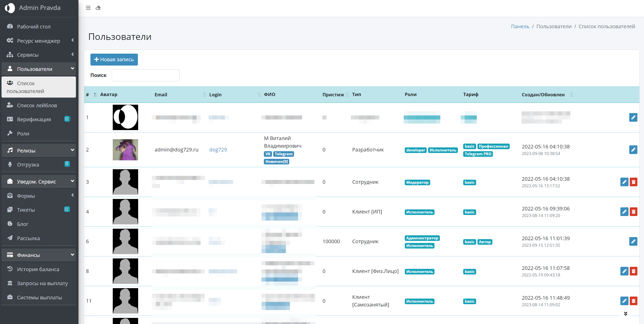This screenshot has height=324, width=644.
Task: Open Список лейблов in sidebar
Action: 39,105
